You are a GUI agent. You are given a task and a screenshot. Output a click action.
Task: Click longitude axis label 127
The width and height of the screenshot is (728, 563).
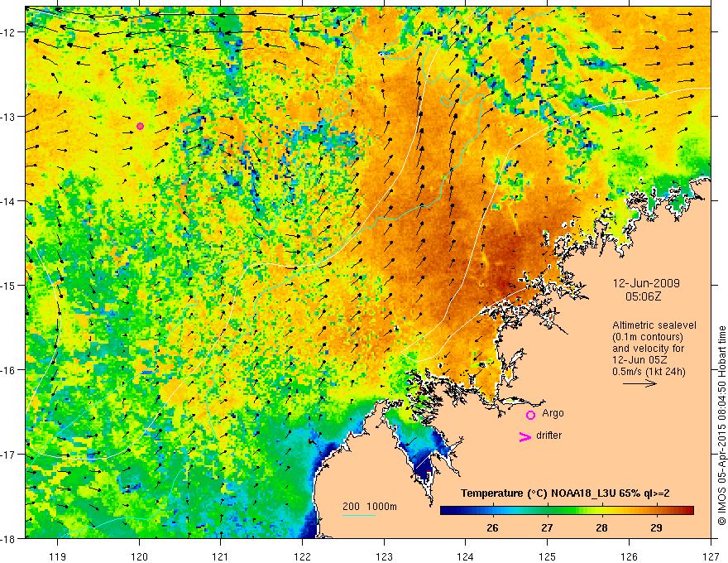[711, 556]
